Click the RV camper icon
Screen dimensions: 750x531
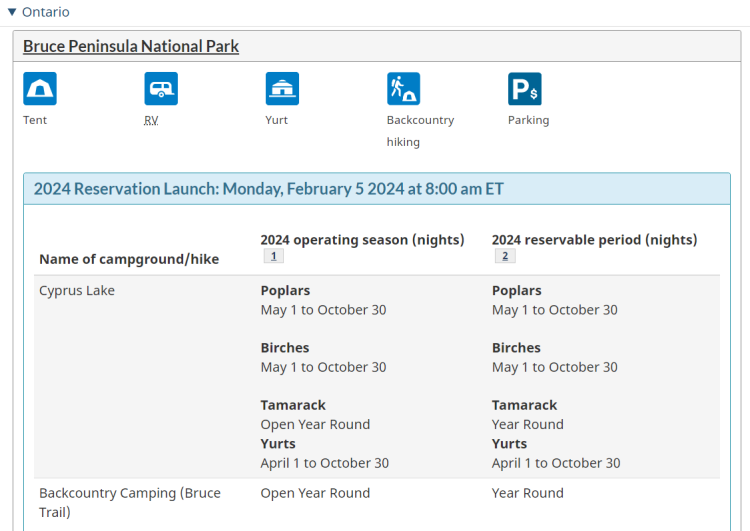click(x=161, y=89)
